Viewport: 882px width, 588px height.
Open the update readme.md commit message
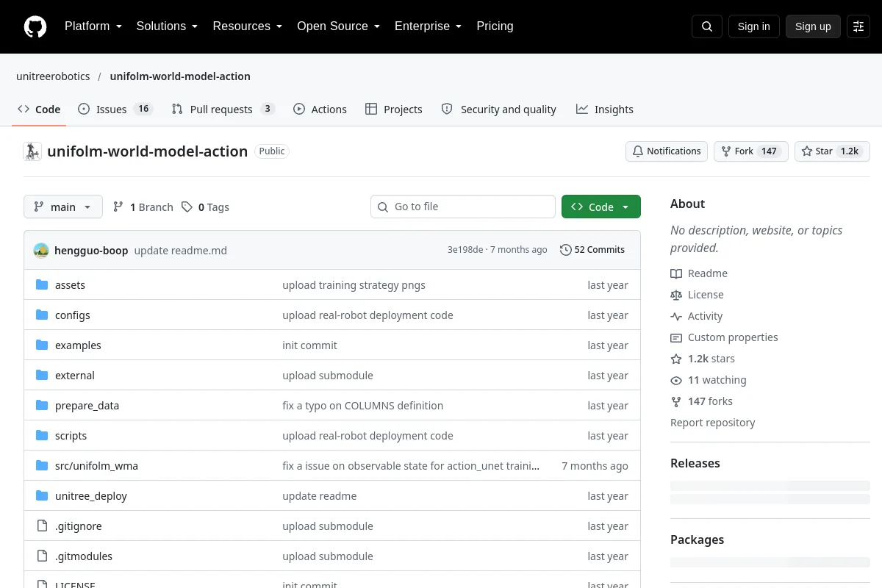pyautogui.click(x=181, y=251)
